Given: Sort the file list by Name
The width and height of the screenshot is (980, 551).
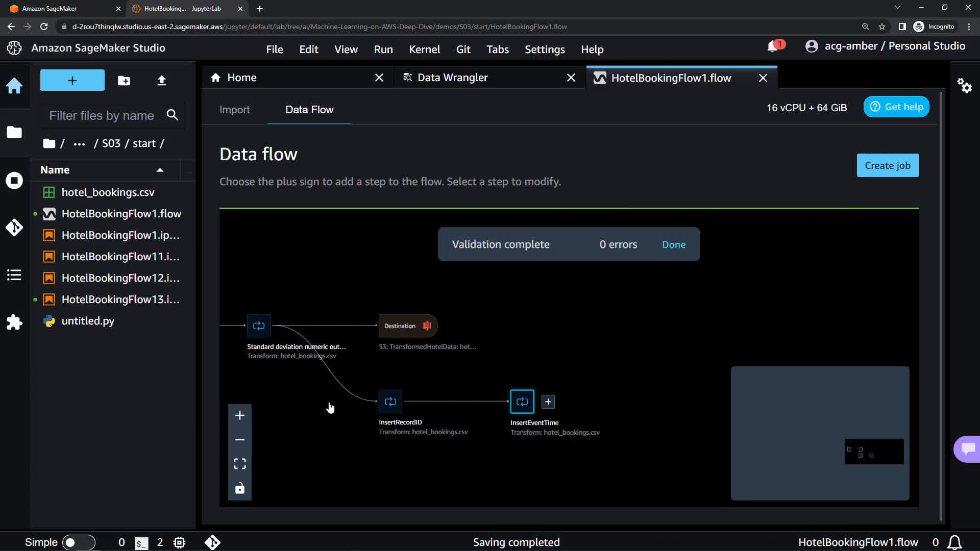Looking at the screenshot, I should tap(55, 170).
